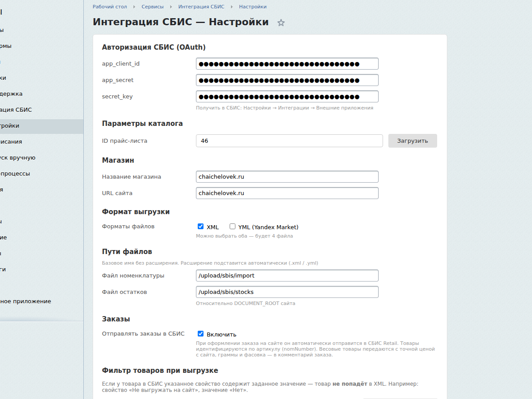Click heading 'Заказы'
This screenshot has height=399, width=532.
[116, 319]
